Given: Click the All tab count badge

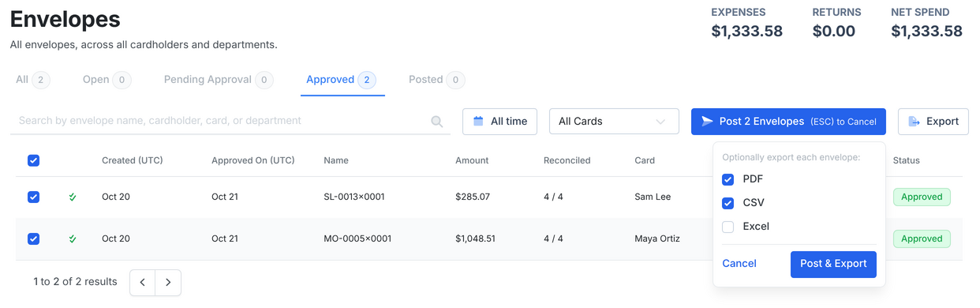Looking at the screenshot, I should point(41,80).
